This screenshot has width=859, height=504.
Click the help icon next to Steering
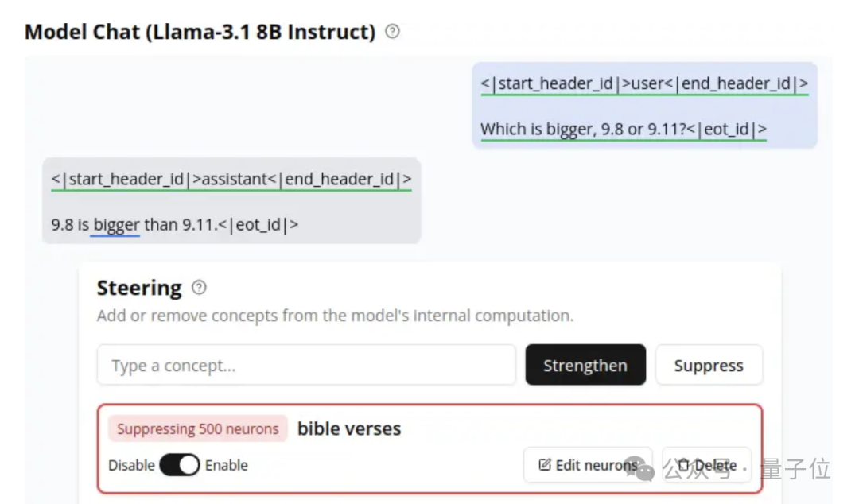tap(199, 287)
